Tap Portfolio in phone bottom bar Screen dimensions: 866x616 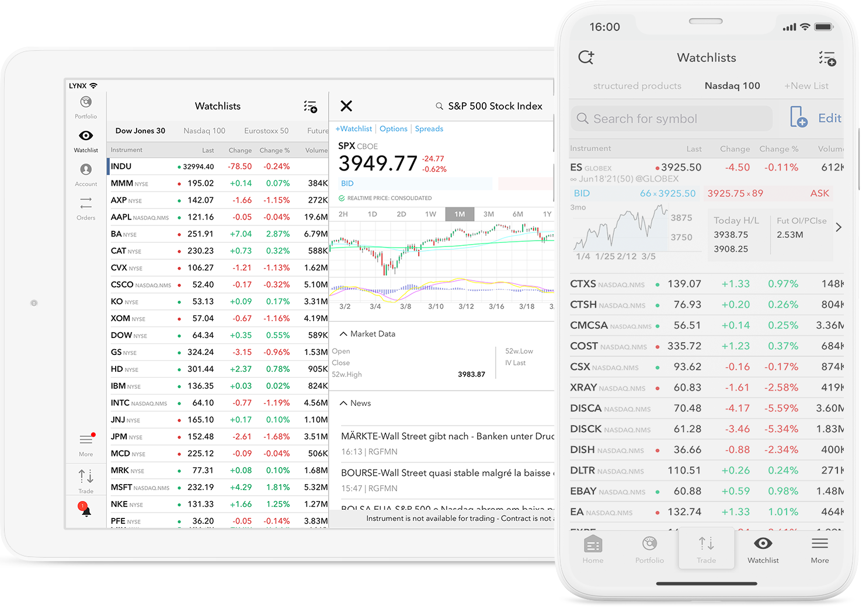coord(649,549)
